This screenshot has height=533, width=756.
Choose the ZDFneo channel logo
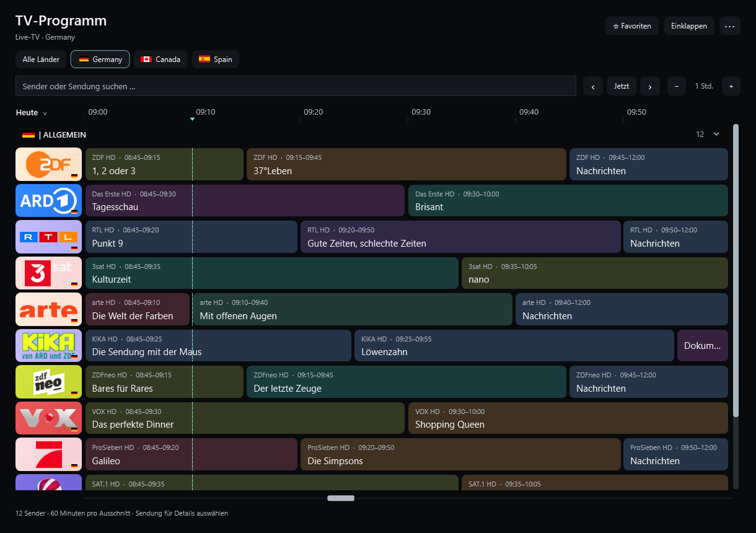[x=48, y=382]
